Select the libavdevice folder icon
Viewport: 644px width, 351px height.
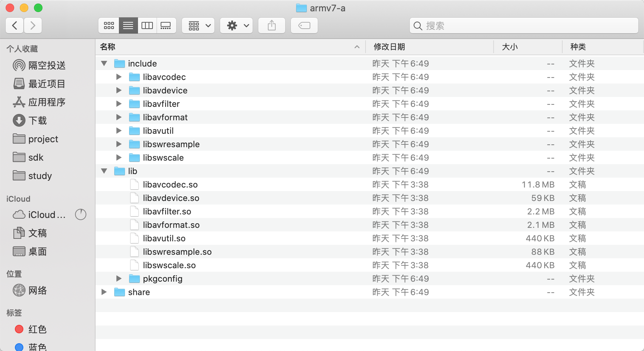point(134,91)
